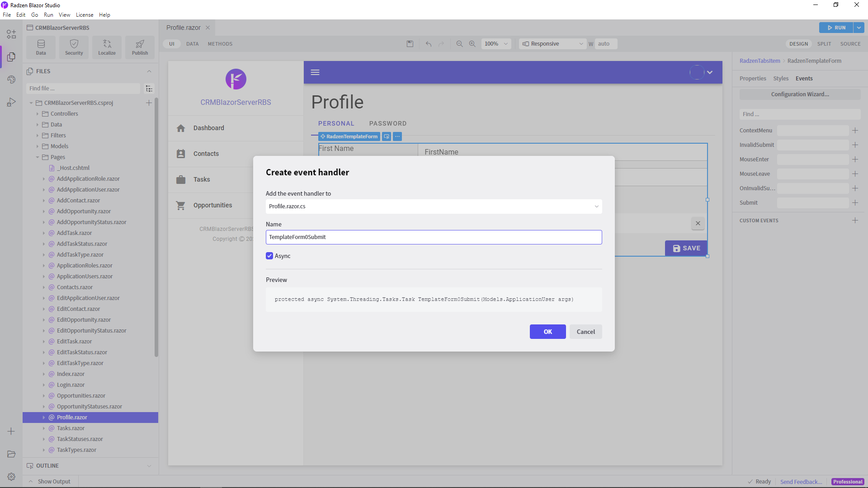Open the event handler target file dropdown
868x488 pixels.
(434, 206)
